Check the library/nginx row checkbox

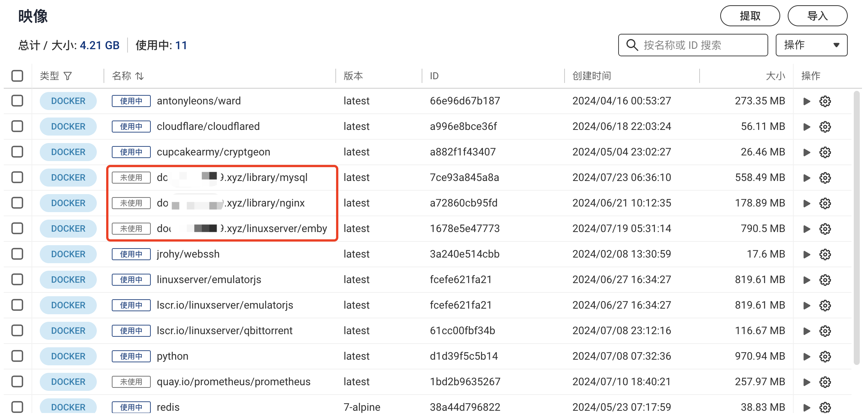(x=17, y=203)
